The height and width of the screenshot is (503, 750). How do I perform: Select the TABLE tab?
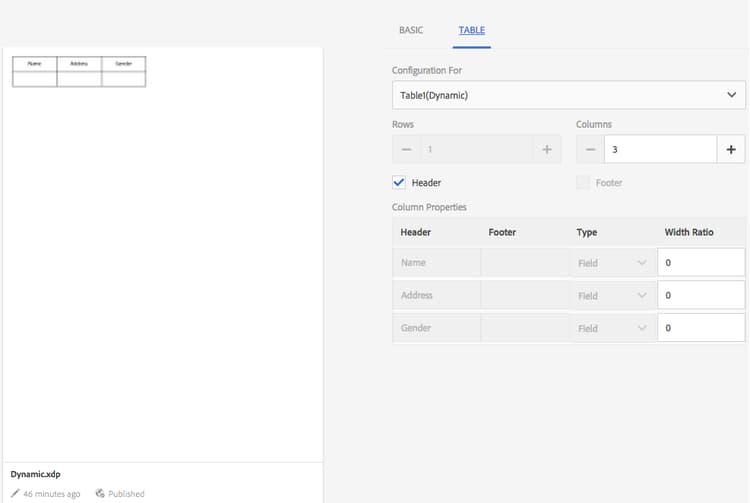[471, 30]
